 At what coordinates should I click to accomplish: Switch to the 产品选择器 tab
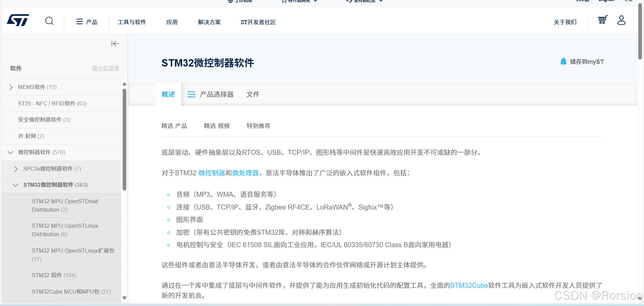(x=211, y=94)
